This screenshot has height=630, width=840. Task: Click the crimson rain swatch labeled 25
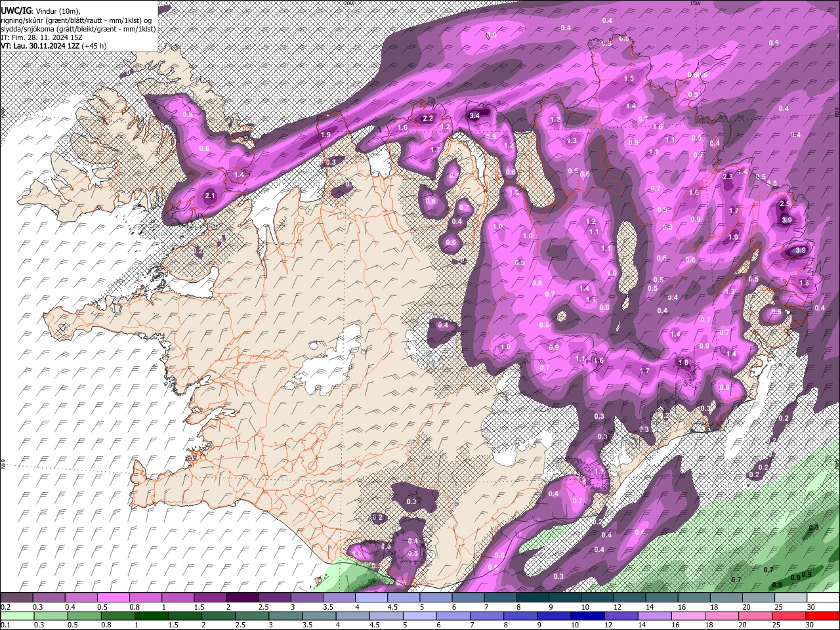789,616
